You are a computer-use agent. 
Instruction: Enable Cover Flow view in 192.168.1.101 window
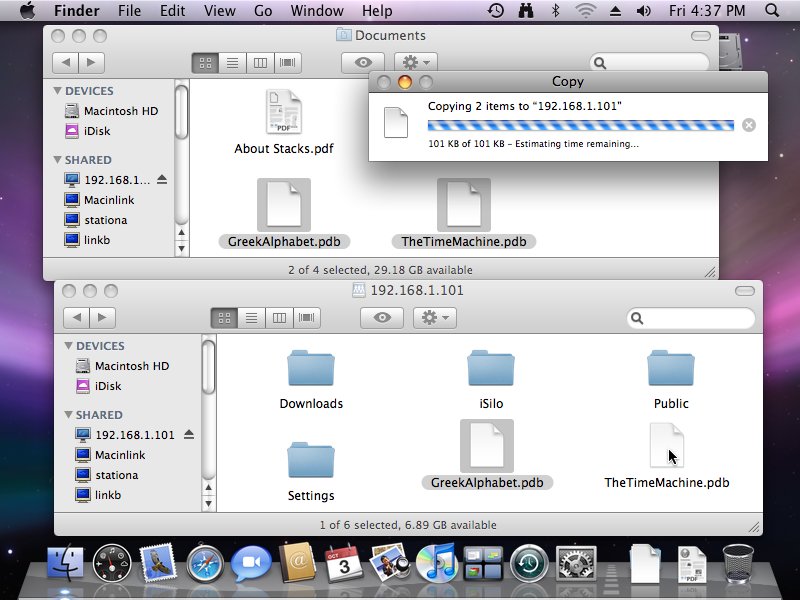point(307,318)
